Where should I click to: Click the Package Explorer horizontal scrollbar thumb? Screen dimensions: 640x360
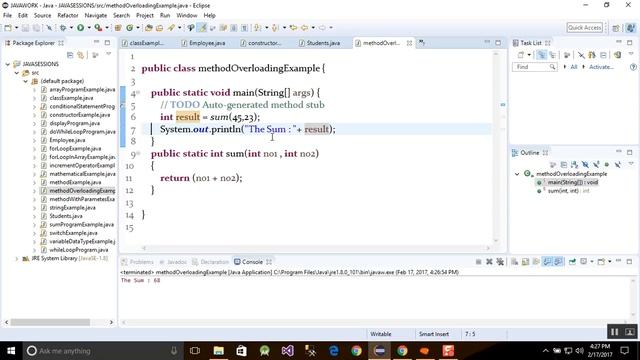(50, 322)
